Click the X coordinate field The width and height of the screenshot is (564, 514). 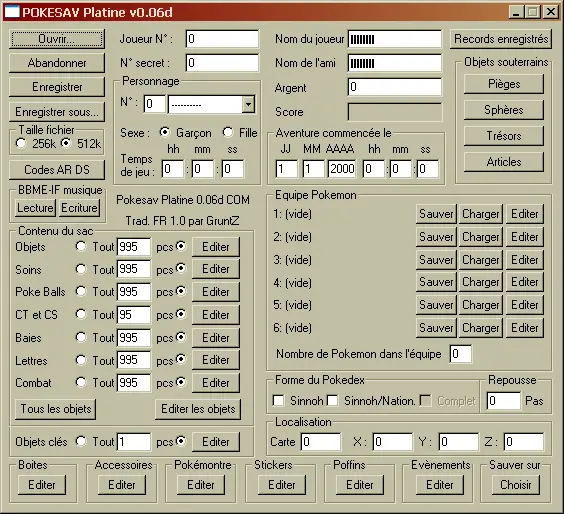click(x=392, y=442)
